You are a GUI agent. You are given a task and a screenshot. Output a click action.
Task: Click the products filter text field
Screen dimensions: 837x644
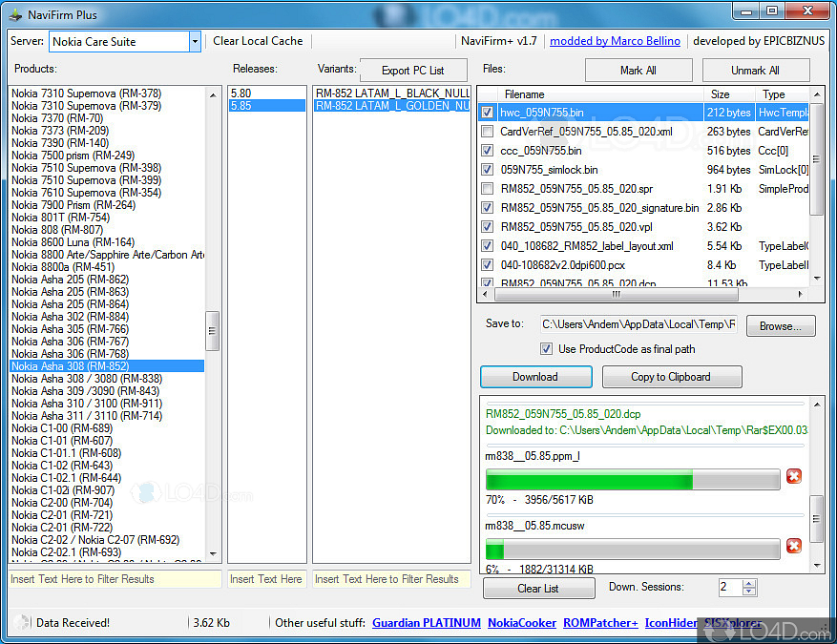pyautogui.click(x=115, y=579)
